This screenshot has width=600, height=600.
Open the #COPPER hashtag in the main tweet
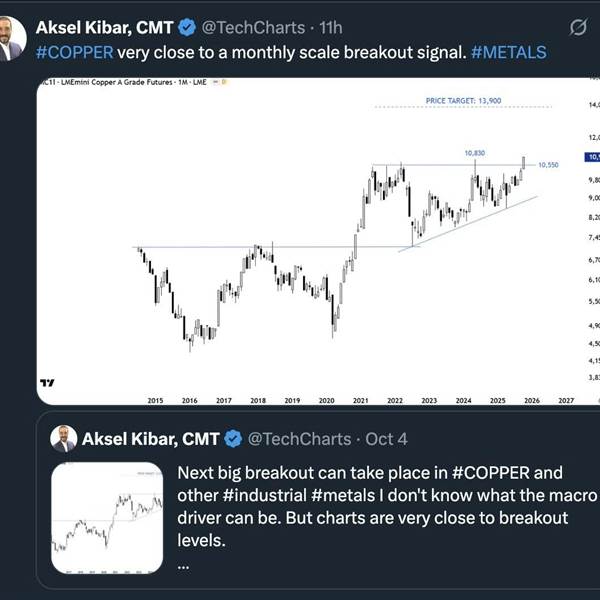tap(74, 51)
